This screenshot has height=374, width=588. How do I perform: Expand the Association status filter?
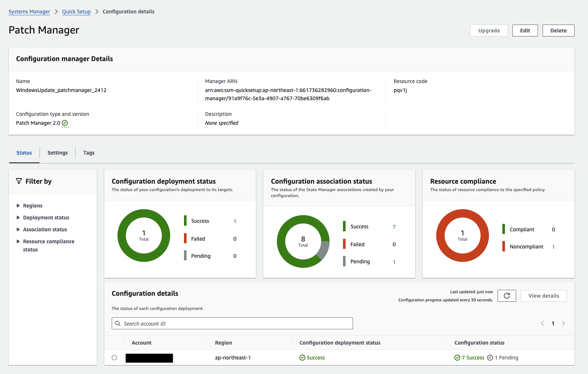pos(18,229)
